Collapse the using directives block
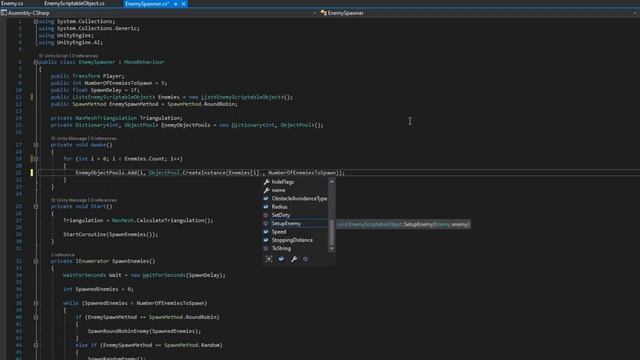Image resolution: width=640 pixels, height=360 pixels. (x=36, y=21)
